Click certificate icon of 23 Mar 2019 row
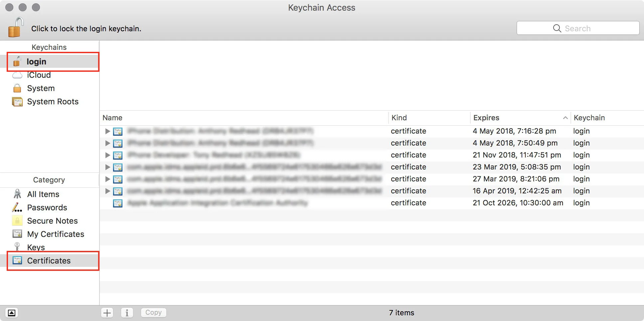Screen dimensions: 644x321 (118, 167)
